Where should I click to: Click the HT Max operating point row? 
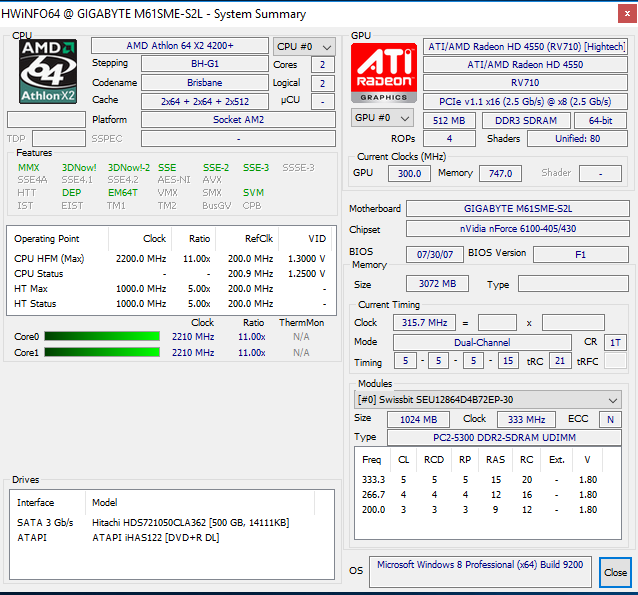coord(171,289)
